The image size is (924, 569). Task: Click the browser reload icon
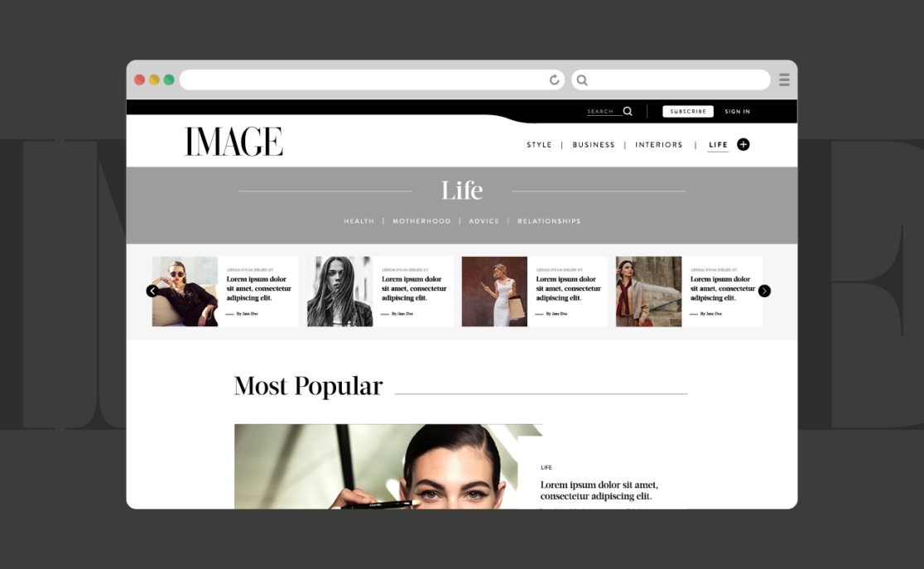pos(554,80)
